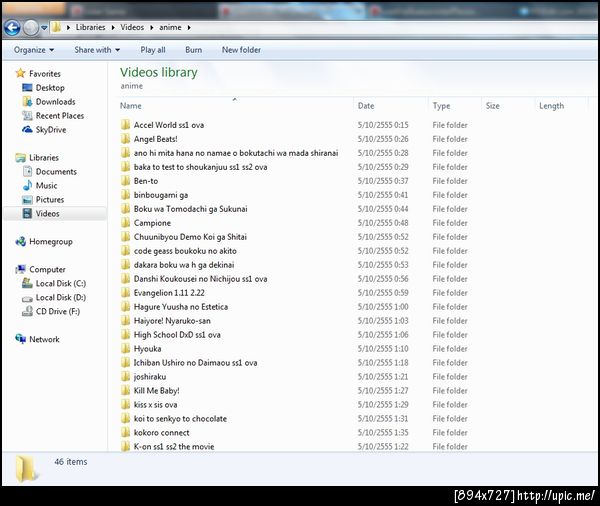This screenshot has height=506, width=600.
Task: Create a New folder from toolbar
Action: pos(241,50)
